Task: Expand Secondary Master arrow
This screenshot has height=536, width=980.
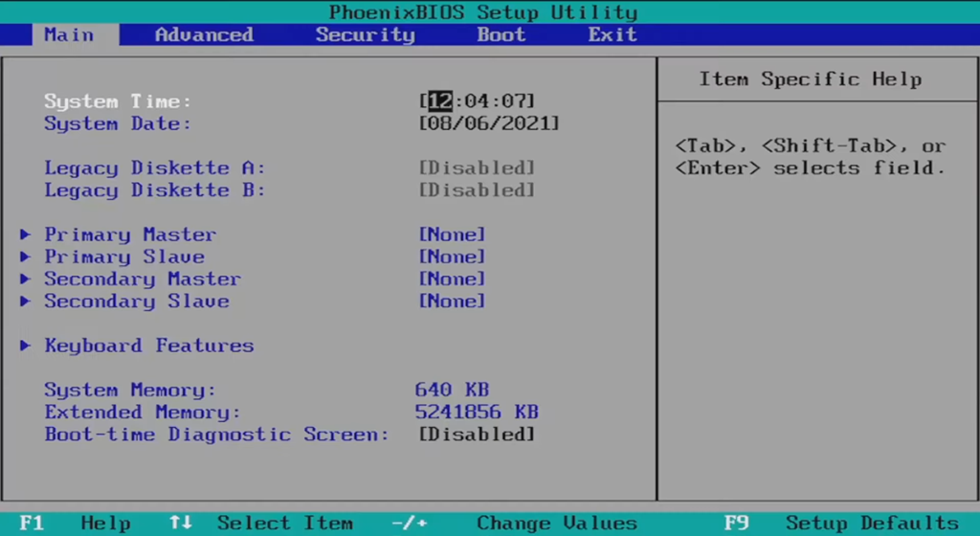Action: pos(25,279)
